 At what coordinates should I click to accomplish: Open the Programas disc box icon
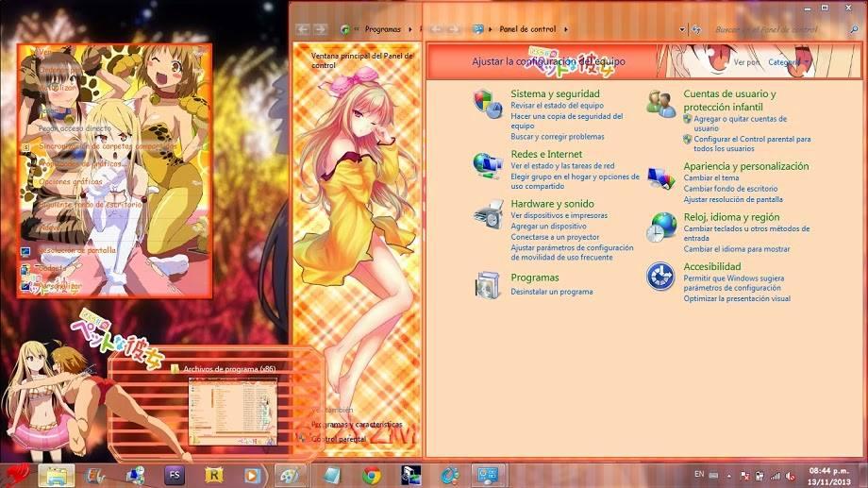point(487,285)
